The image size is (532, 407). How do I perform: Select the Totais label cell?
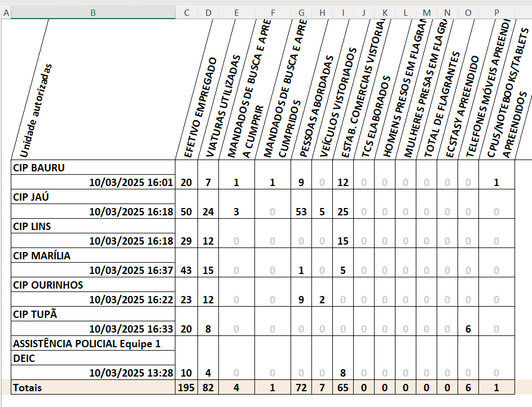click(x=93, y=387)
